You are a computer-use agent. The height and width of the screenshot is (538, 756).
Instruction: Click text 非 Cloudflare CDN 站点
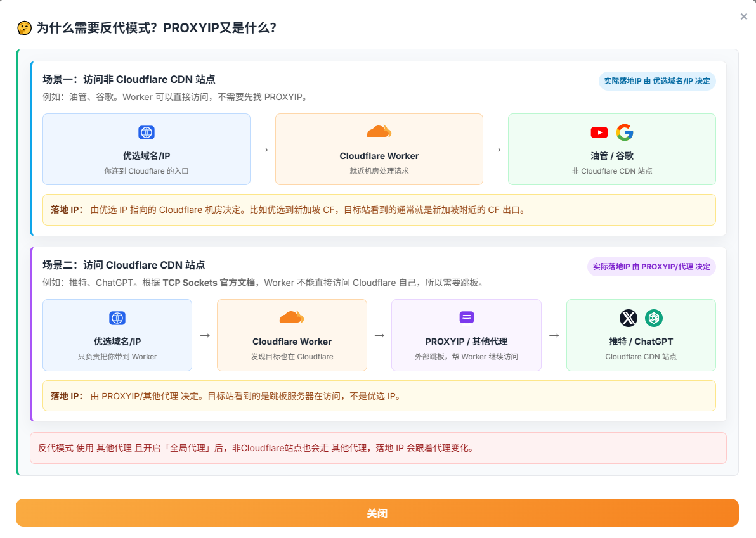[612, 171]
